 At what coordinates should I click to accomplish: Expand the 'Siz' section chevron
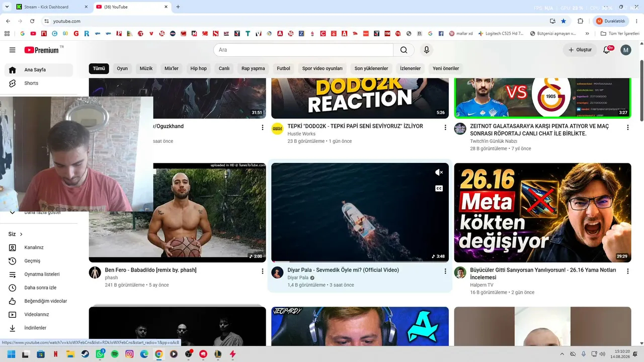[x=21, y=234]
